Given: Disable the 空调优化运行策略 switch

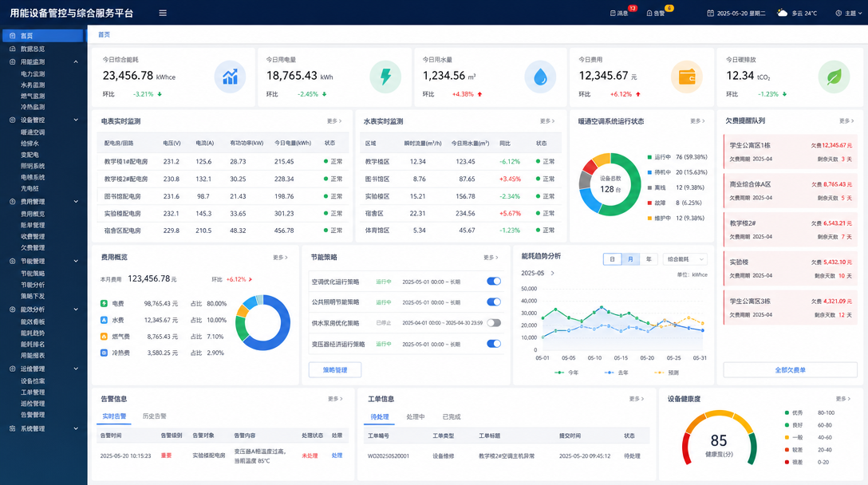Looking at the screenshot, I should 494,282.
